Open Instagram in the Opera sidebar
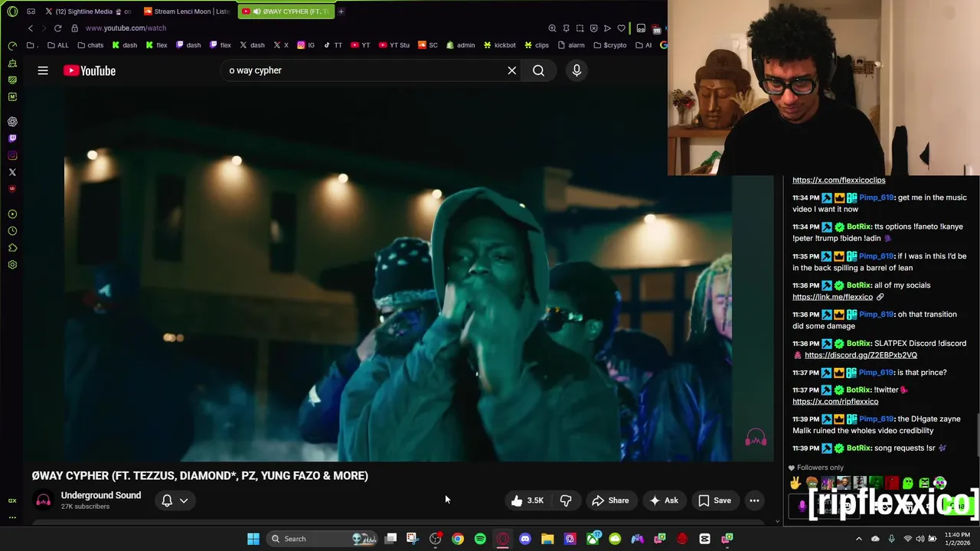The width and height of the screenshot is (980, 551). pyautogui.click(x=12, y=155)
